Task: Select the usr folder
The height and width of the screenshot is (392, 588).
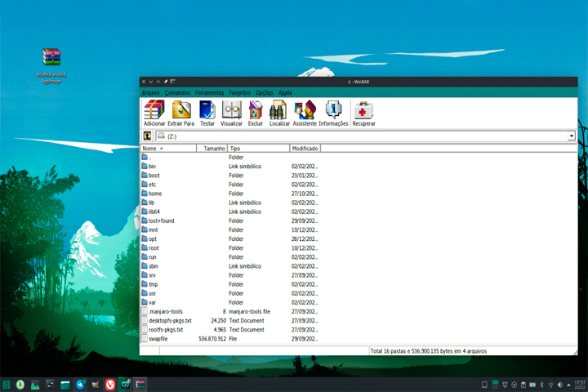Action: pyautogui.click(x=229, y=293)
